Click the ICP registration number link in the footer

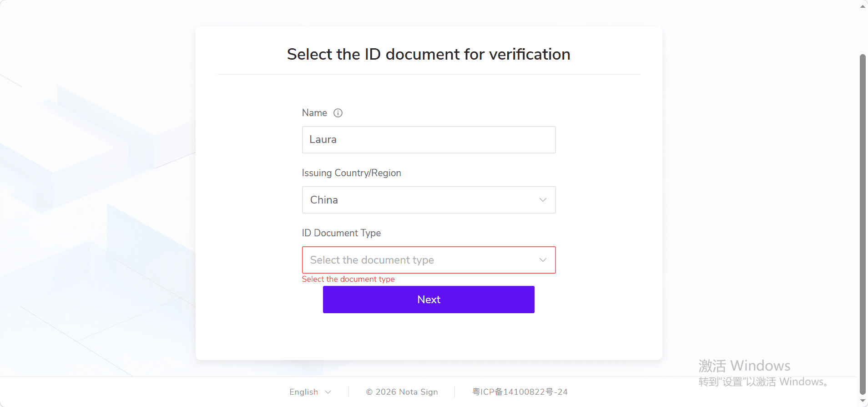520,392
